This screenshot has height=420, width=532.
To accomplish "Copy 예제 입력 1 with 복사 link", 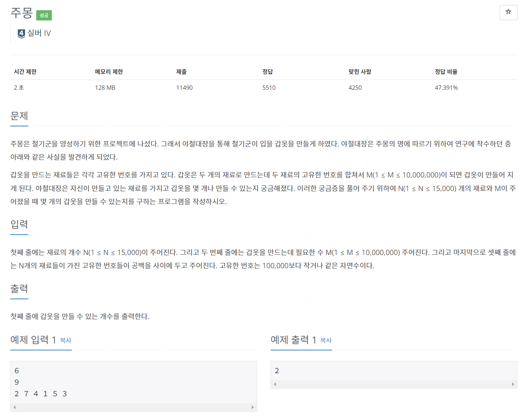I will (66, 340).
